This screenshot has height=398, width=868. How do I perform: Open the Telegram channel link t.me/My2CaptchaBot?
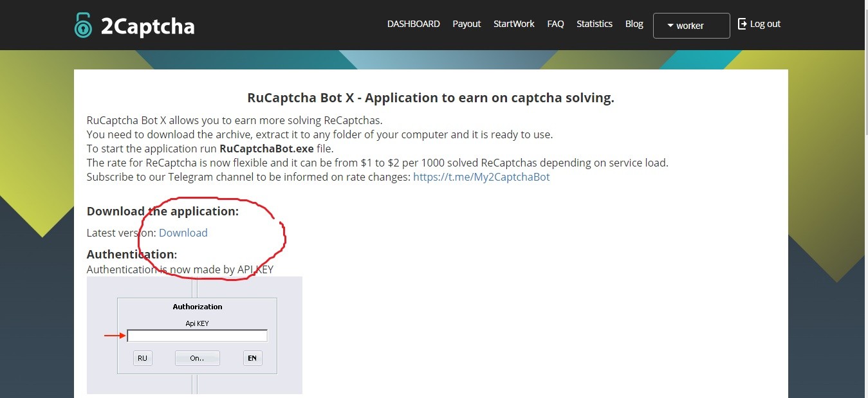click(x=481, y=177)
